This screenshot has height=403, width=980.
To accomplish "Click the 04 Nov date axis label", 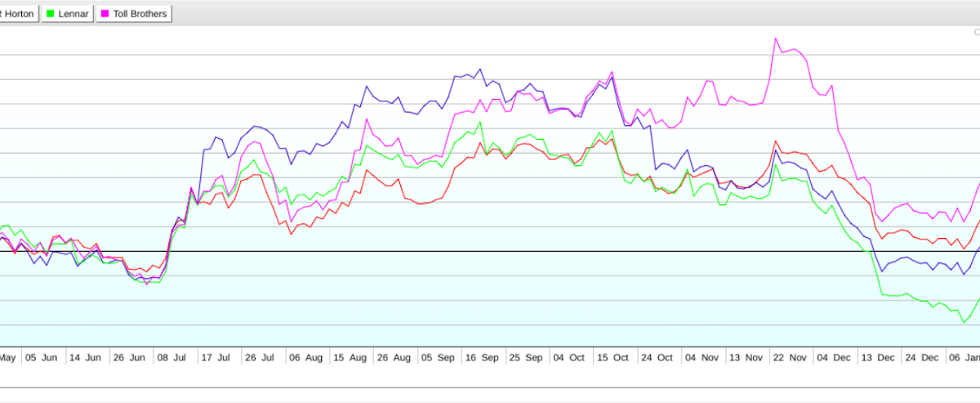I will (x=702, y=357).
